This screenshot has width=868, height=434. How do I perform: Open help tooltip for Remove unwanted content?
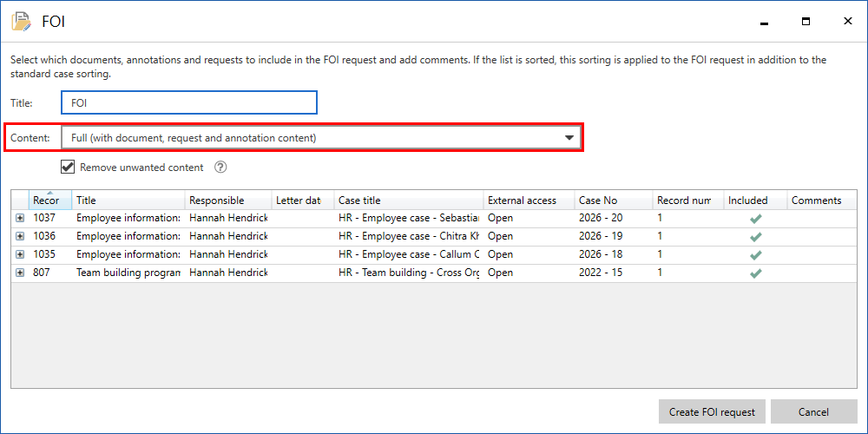pos(220,168)
